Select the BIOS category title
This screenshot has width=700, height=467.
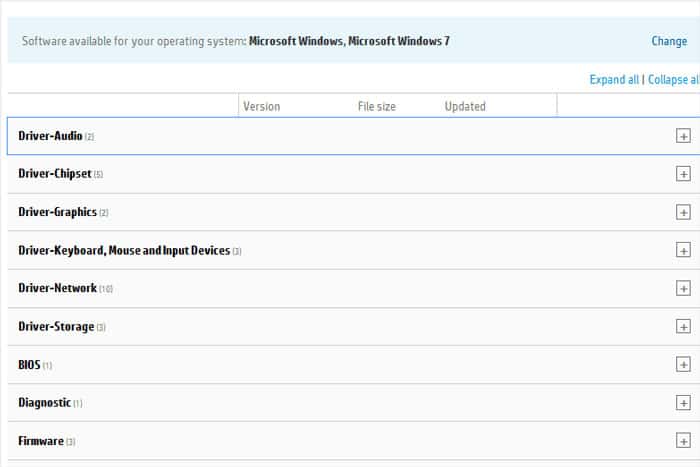[x=29, y=365]
